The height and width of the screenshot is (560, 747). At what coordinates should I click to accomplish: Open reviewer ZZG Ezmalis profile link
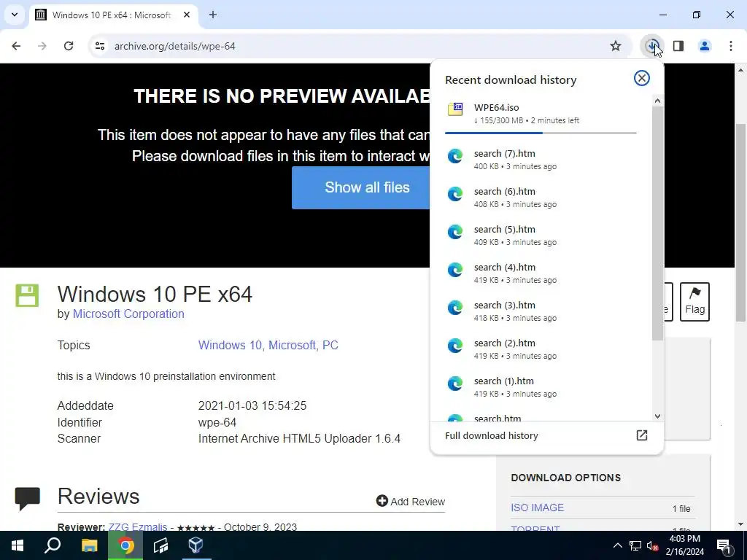[138, 526]
